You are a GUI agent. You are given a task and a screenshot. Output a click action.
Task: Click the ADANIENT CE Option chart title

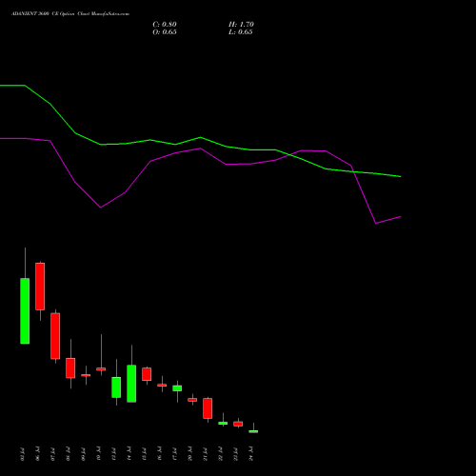[x=70, y=14]
